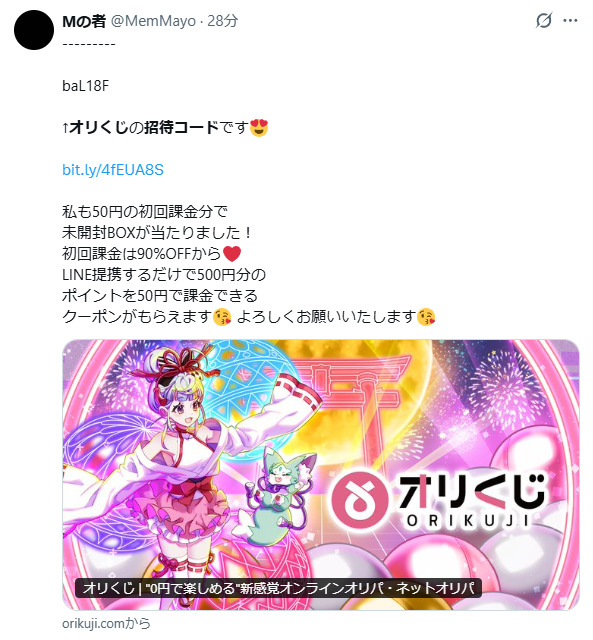The height and width of the screenshot is (640, 593).
Task: Click the bold オリくじの招待コード text
Action: 144,127
